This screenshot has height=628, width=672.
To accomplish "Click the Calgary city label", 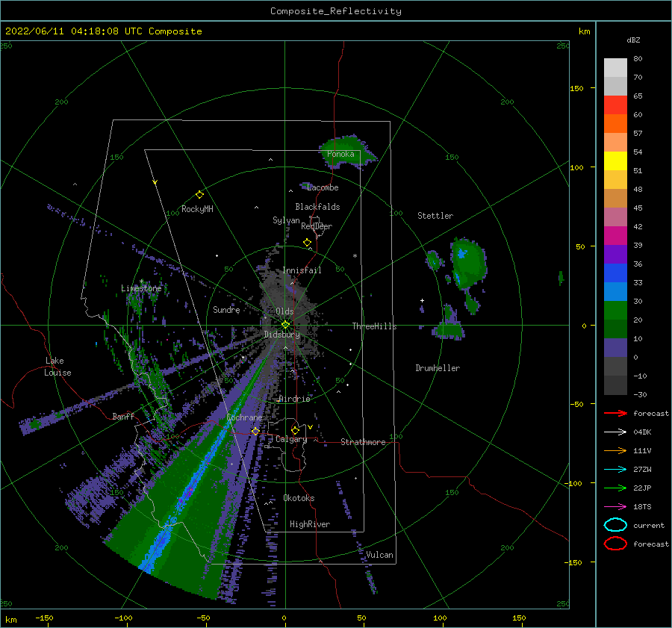I will (291, 439).
